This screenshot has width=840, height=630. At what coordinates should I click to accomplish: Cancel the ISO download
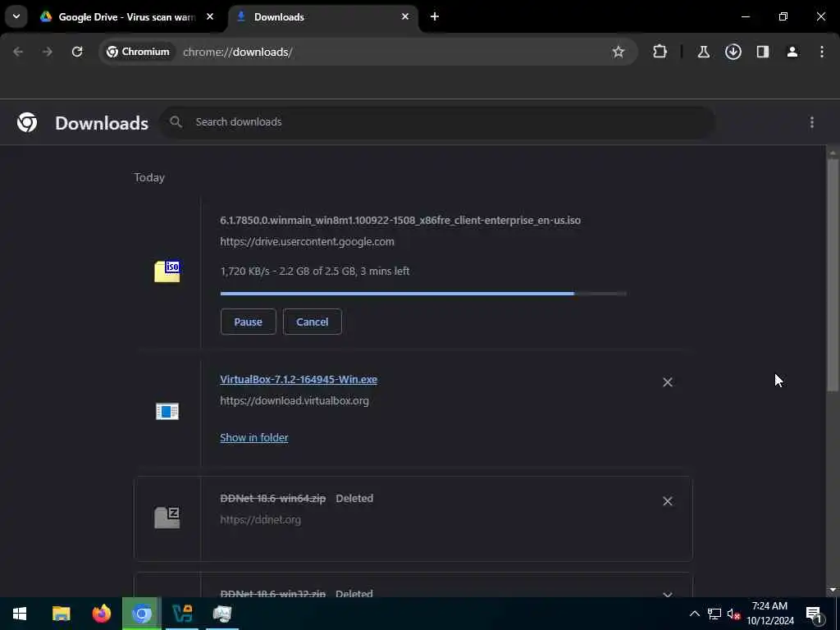pos(313,322)
